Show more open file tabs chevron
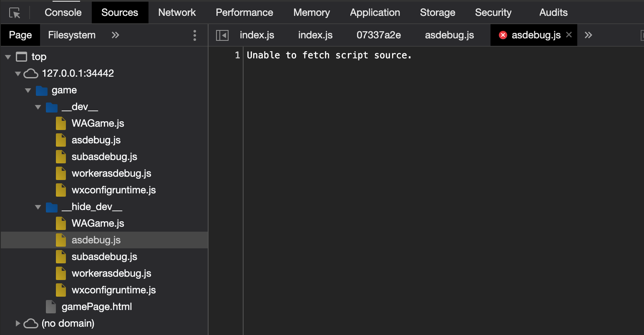 [x=588, y=35]
